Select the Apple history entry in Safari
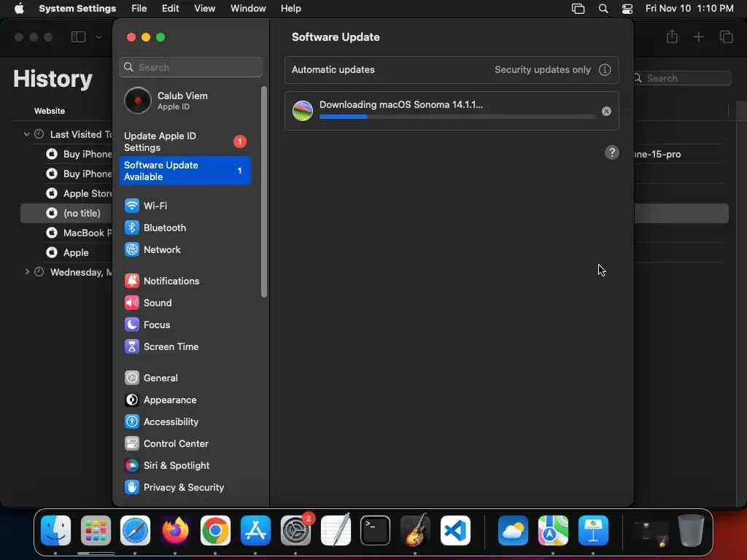Image resolution: width=747 pixels, height=560 pixels. 66,252
